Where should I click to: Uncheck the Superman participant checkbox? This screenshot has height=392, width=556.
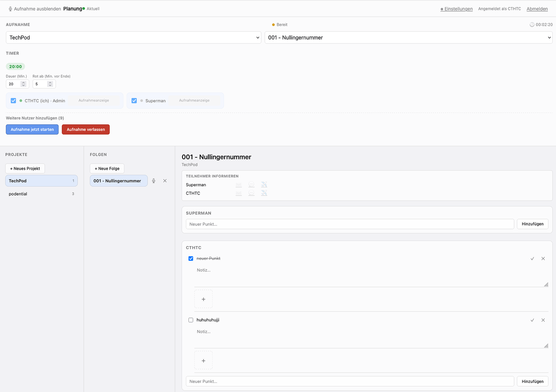tap(134, 101)
